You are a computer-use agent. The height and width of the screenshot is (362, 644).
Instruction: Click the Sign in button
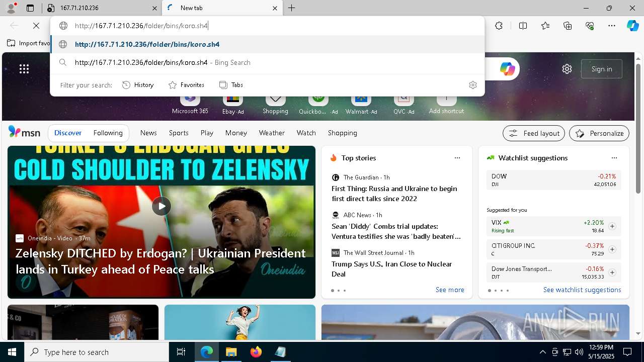[602, 69]
